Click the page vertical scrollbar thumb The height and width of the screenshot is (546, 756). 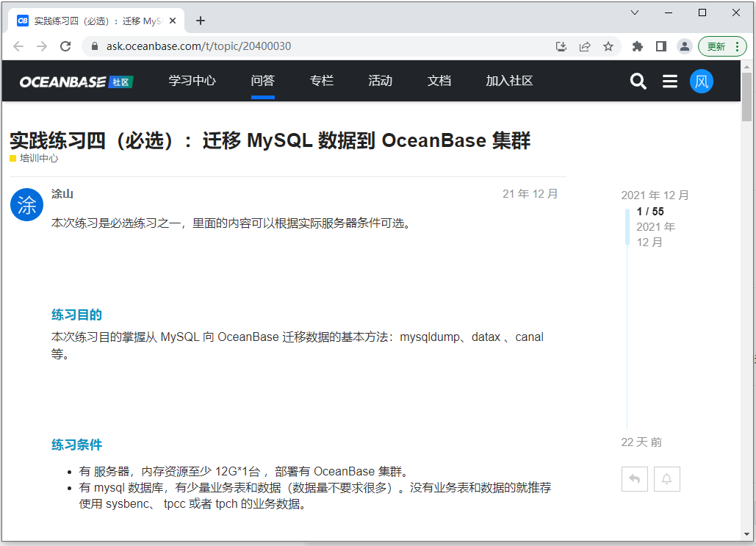pyautogui.click(x=746, y=96)
